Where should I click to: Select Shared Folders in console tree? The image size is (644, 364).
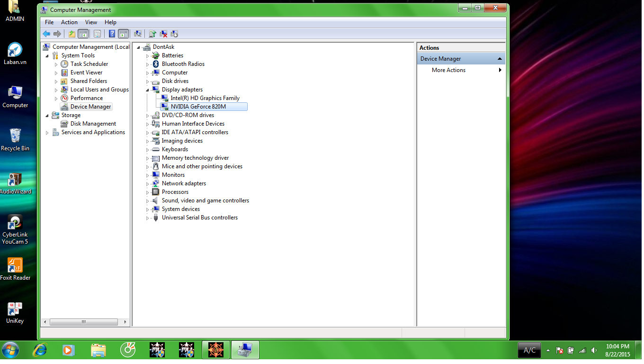tap(89, 81)
